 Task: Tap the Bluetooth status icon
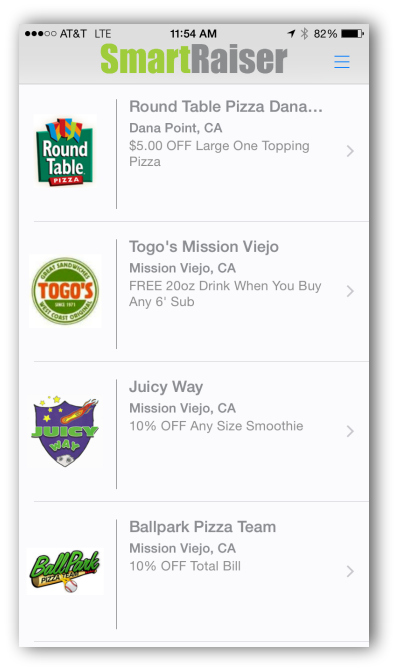point(304,33)
